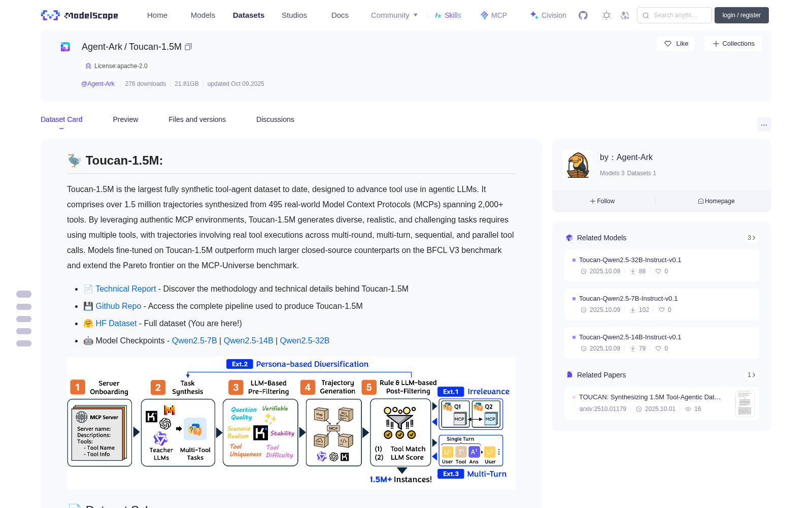Copy the dataset name with the copy icon
The image size is (812, 508).
[x=188, y=47]
